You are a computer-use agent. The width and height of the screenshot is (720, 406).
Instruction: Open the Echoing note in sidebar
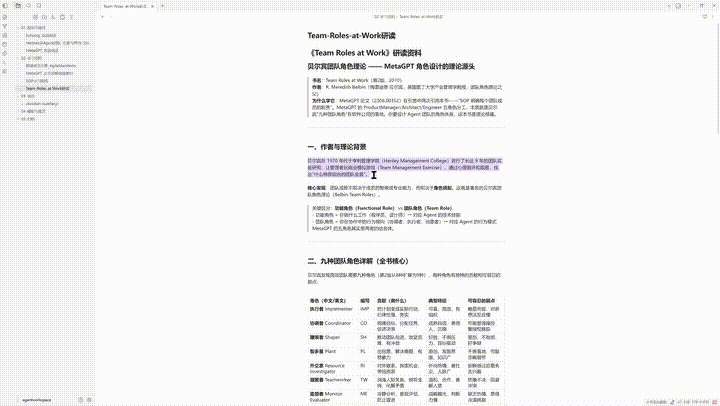click(41, 35)
